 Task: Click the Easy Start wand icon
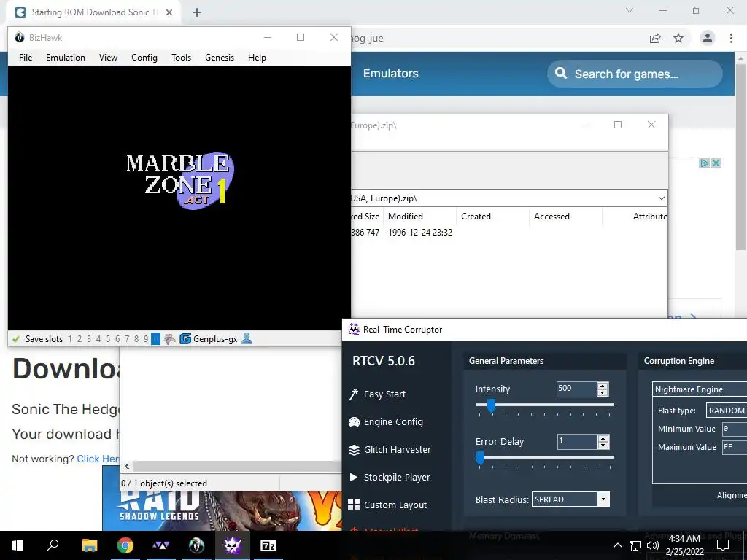pos(354,394)
